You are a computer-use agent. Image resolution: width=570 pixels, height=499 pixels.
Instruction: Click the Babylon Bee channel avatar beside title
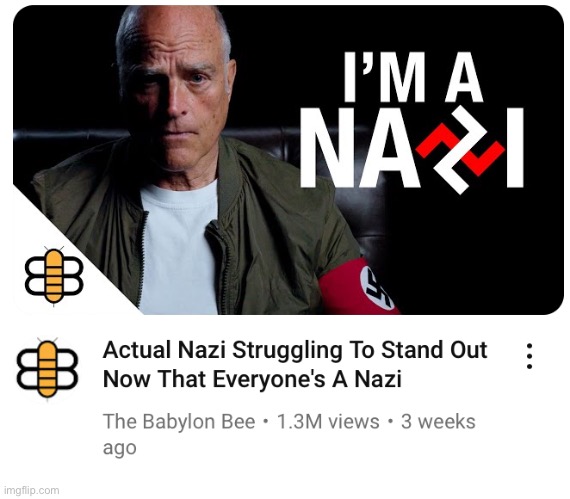click(x=47, y=368)
